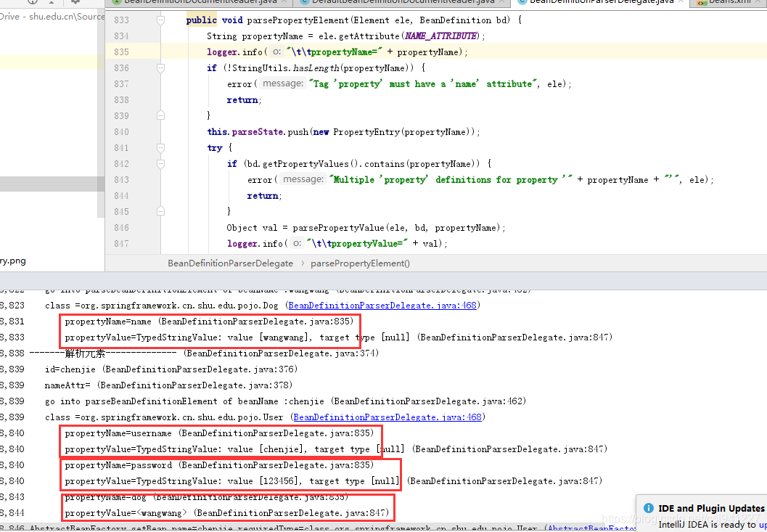Collapse the parsePropertyElement method at line 833
Viewport: 767px width, 532px height.
coord(160,20)
